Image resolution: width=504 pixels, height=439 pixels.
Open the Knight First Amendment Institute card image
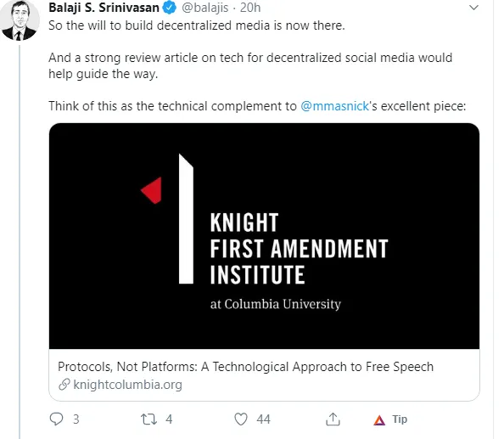tap(264, 236)
